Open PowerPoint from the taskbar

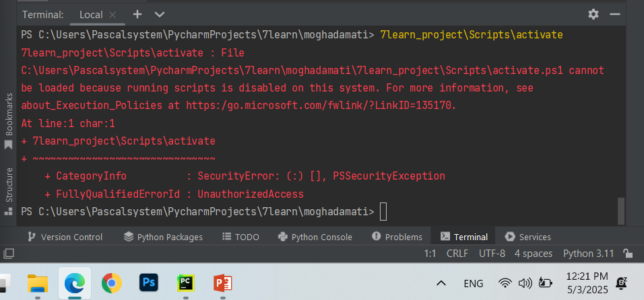(222, 283)
